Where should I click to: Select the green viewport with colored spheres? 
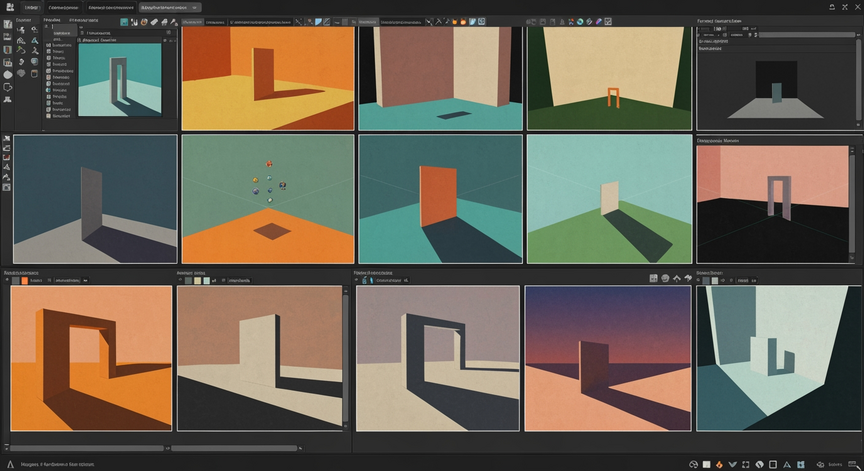click(268, 199)
